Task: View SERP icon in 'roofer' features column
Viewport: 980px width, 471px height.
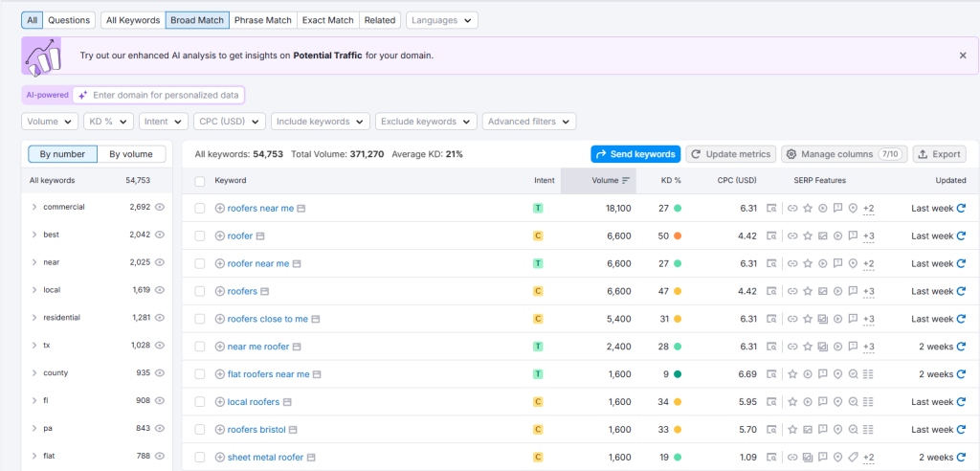Action: [772, 235]
